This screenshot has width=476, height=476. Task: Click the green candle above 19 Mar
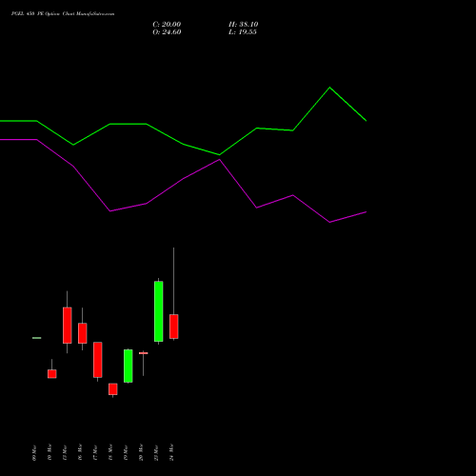pos(129,366)
